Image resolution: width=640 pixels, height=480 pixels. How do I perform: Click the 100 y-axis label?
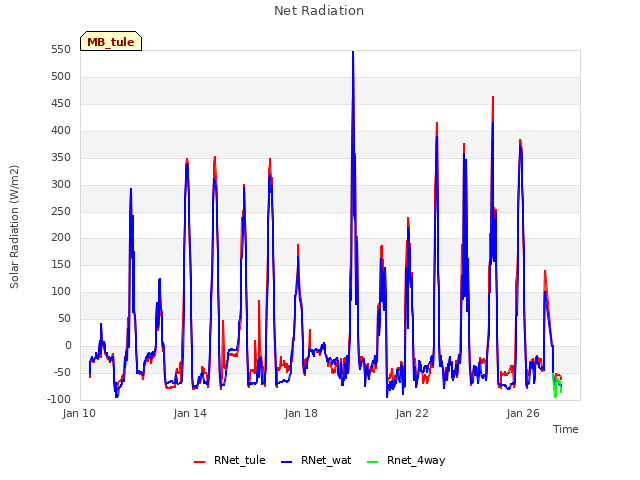click(x=61, y=291)
